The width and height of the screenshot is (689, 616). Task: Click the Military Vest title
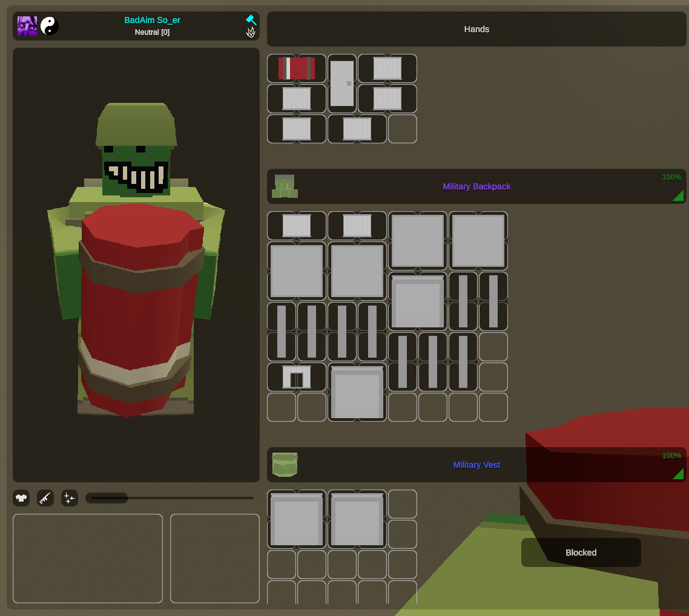476,465
